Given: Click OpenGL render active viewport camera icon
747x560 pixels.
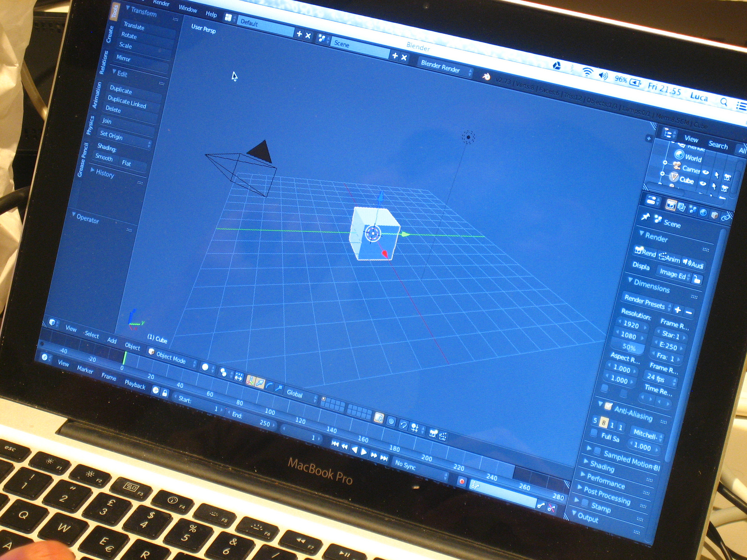Looking at the screenshot, I should (433, 433).
